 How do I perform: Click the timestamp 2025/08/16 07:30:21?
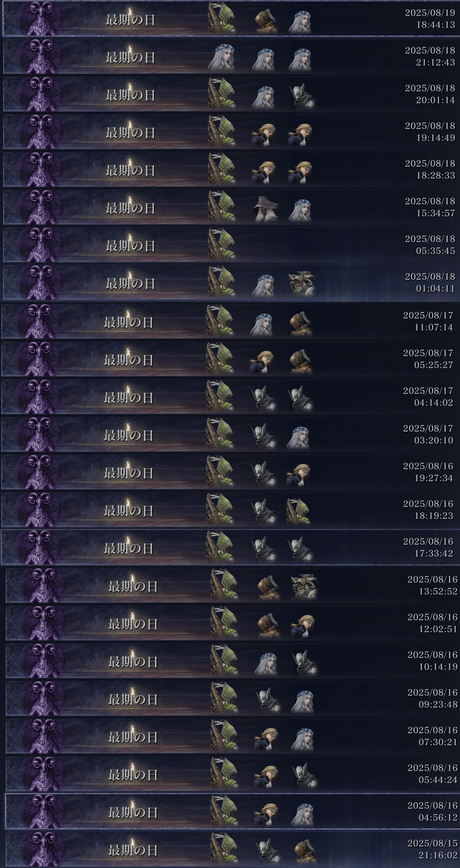click(432, 736)
